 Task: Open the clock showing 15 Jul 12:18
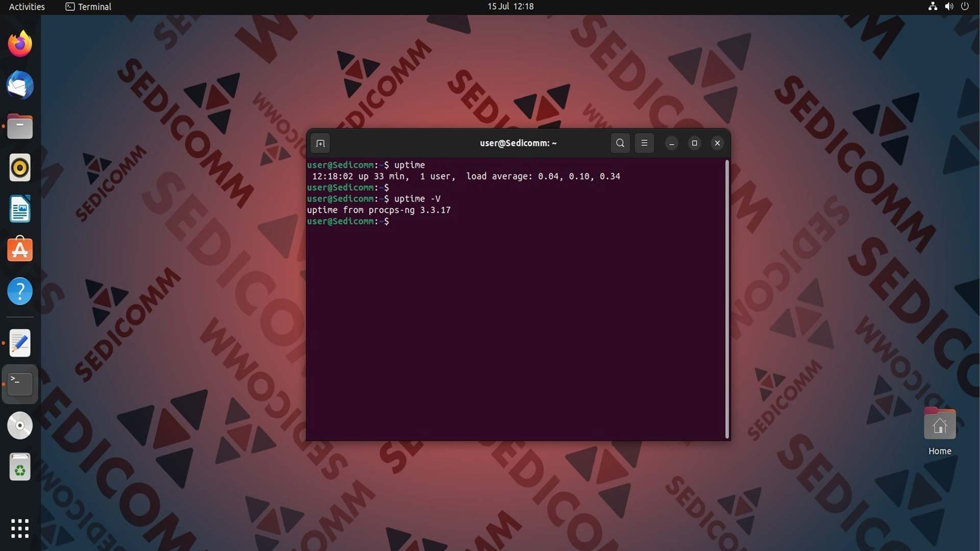click(510, 7)
